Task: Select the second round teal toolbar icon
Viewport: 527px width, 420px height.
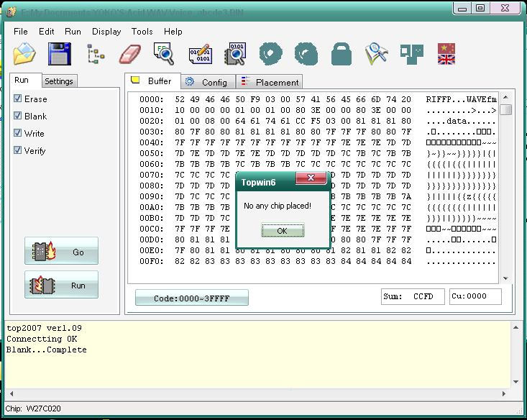Action: [306, 54]
